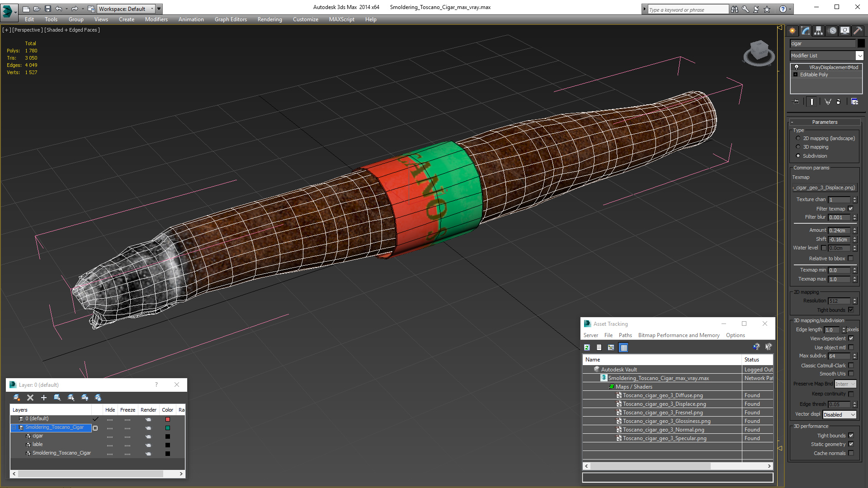Expand Editable Poly in modifier stack
The image size is (868, 488).
[796, 75]
